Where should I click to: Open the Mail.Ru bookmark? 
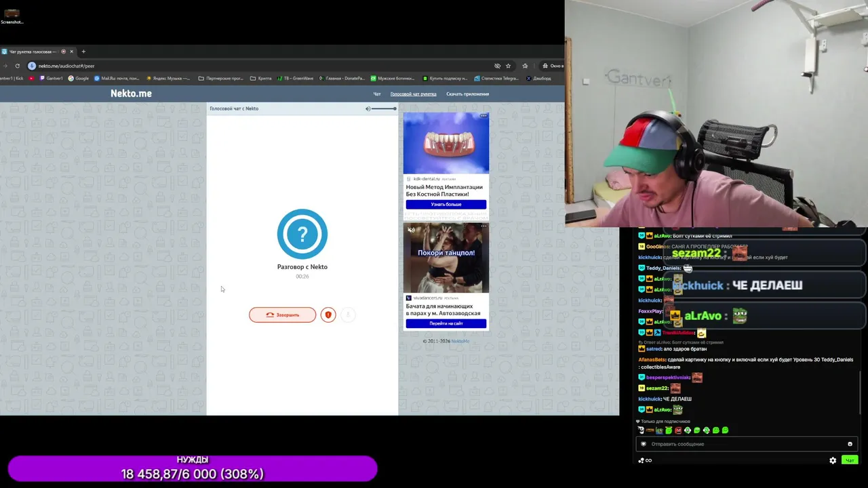pyautogui.click(x=116, y=78)
